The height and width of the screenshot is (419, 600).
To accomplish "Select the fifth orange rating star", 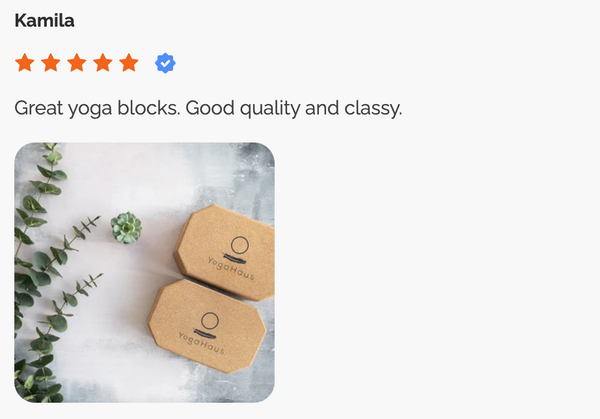I will [129, 63].
